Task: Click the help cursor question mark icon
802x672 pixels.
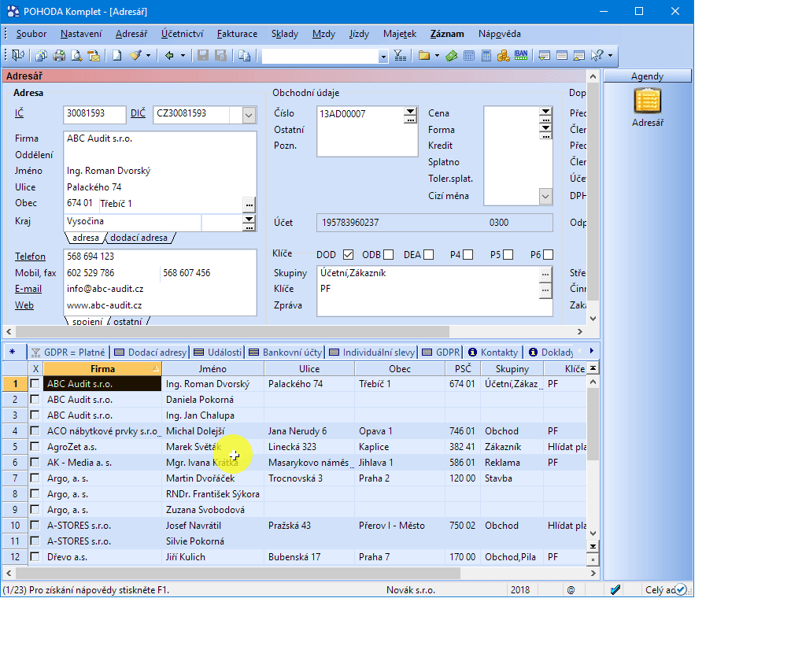Action: pyautogui.click(x=597, y=55)
